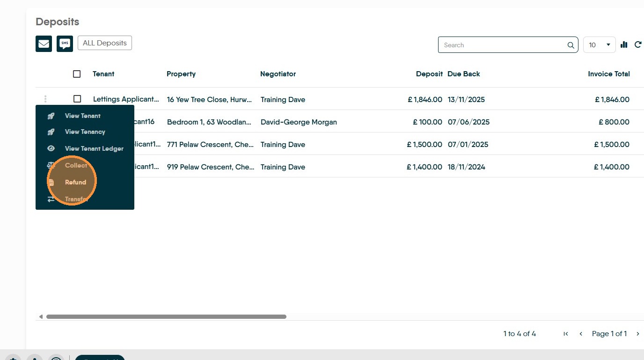Image resolution: width=644 pixels, height=360 pixels.
Task: Click 'Training Dave' in the 771 Pelaw row
Action: click(x=283, y=145)
